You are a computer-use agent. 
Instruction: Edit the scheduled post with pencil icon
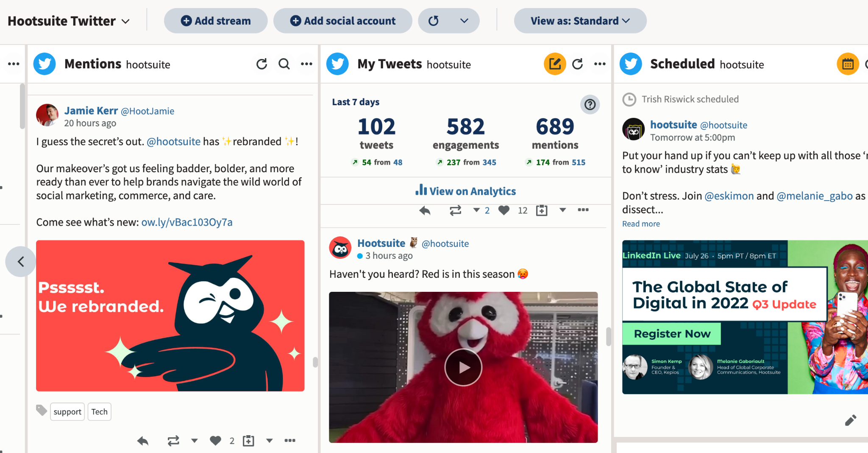click(850, 420)
